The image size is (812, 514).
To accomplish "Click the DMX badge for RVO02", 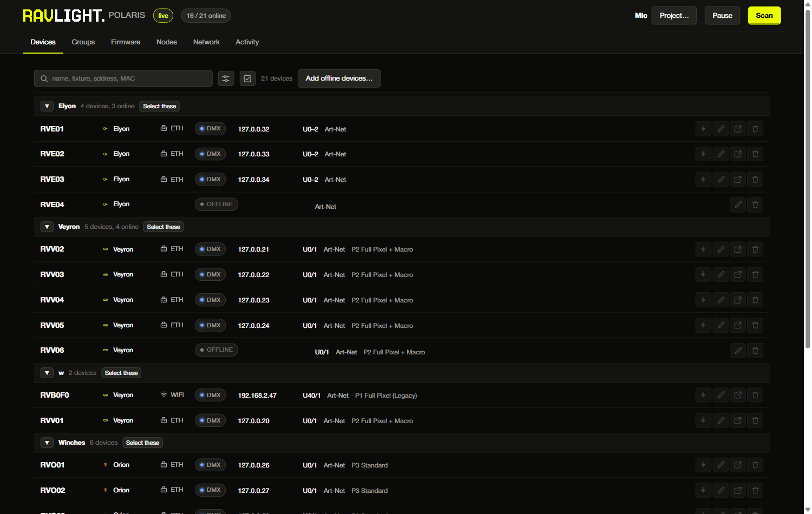I will coord(210,490).
